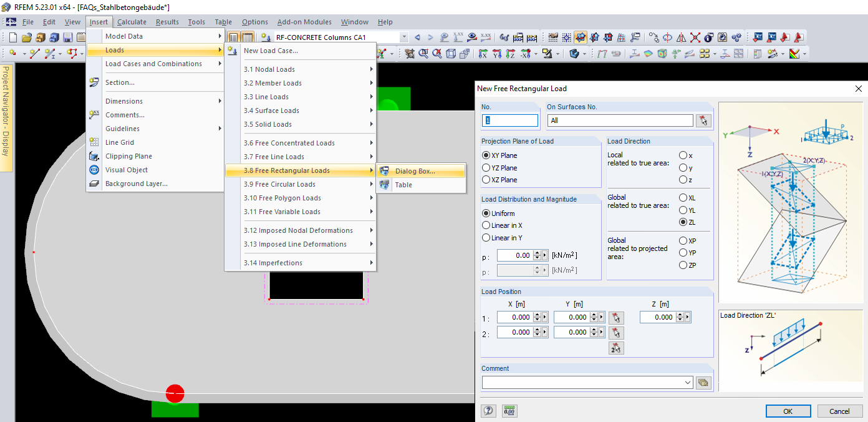Select New Load Case... menu entry
This screenshot has height=422, width=868.
(x=301, y=51)
